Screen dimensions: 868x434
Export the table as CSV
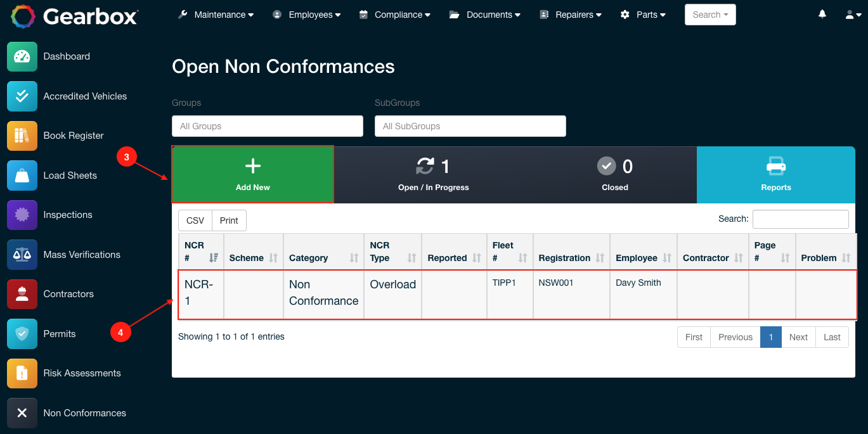pos(195,220)
